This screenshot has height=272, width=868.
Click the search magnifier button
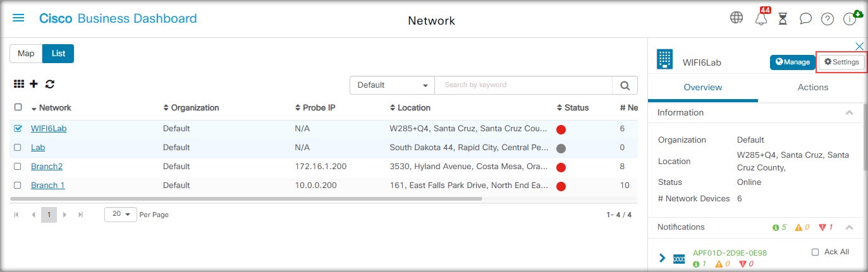pos(625,85)
